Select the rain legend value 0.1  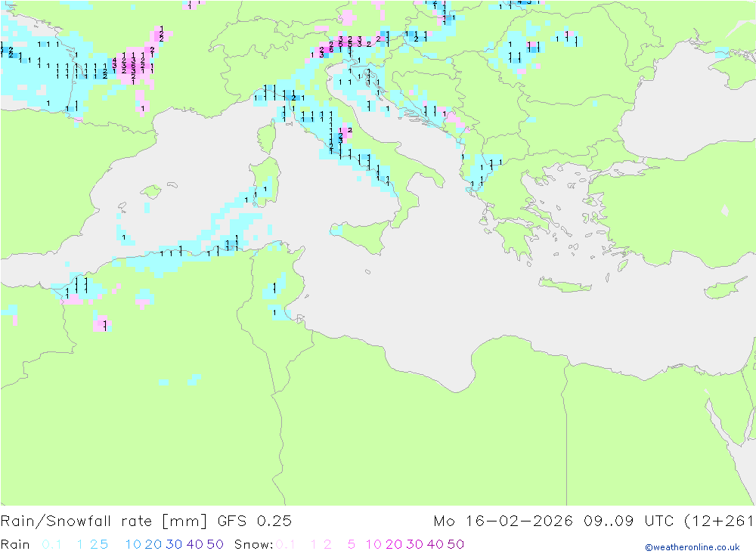point(51,544)
